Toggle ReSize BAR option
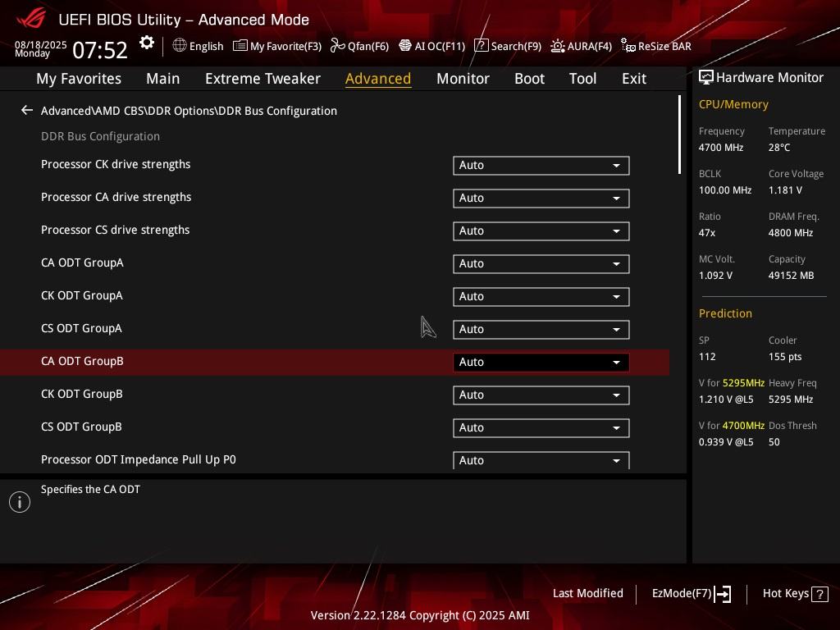 [x=655, y=46]
